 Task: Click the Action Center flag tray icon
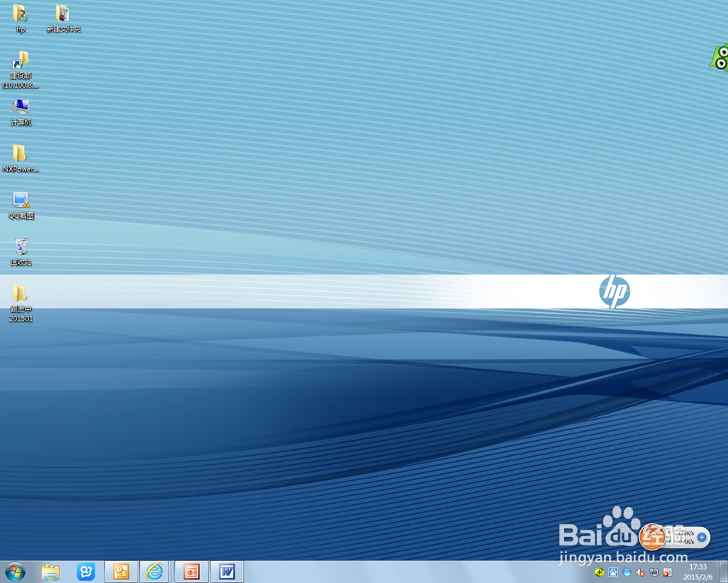click(668, 572)
